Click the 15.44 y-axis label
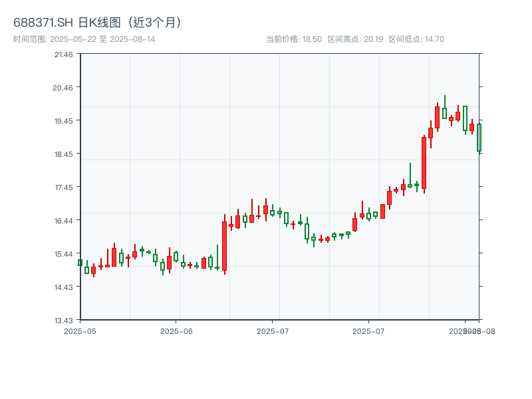Screen dimensions: 532x399 (63, 253)
